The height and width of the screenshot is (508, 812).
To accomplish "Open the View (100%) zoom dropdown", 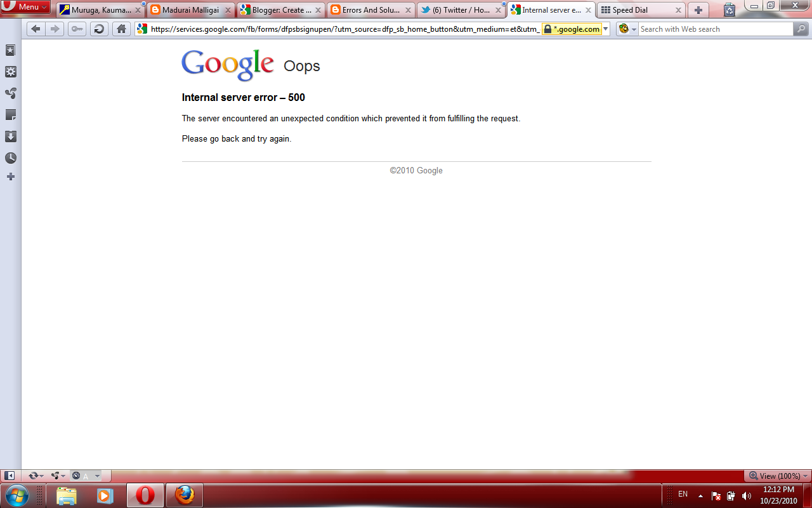I will tap(778, 476).
